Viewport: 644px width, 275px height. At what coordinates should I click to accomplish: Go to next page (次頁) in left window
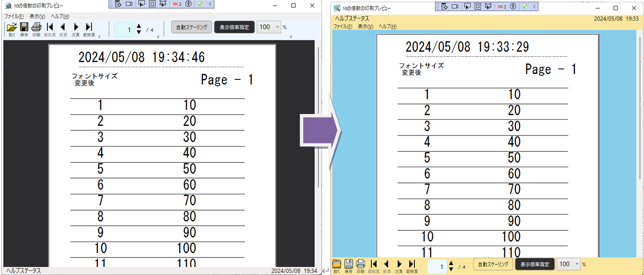pyautogui.click(x=76, y=27)
